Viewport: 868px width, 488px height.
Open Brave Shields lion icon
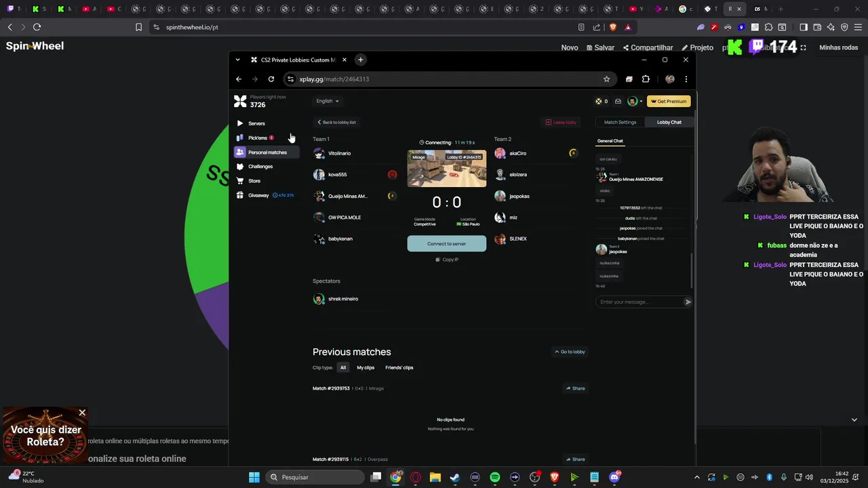613,27
